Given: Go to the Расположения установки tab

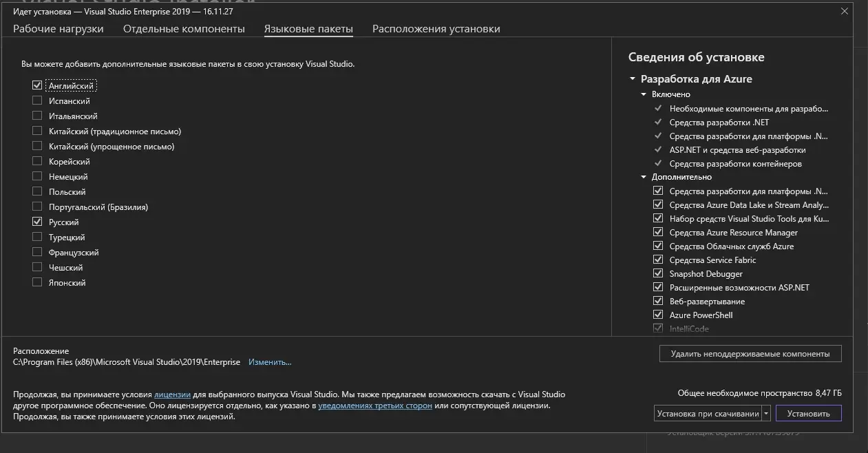Looking at the screenshot, I should click(x=436, y=29).
